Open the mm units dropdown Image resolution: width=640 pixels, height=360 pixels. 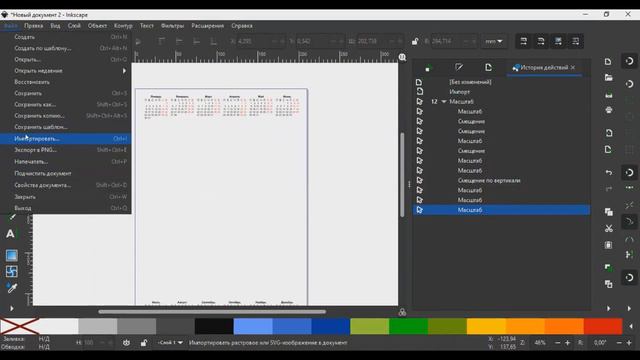(x=493, y=41)
